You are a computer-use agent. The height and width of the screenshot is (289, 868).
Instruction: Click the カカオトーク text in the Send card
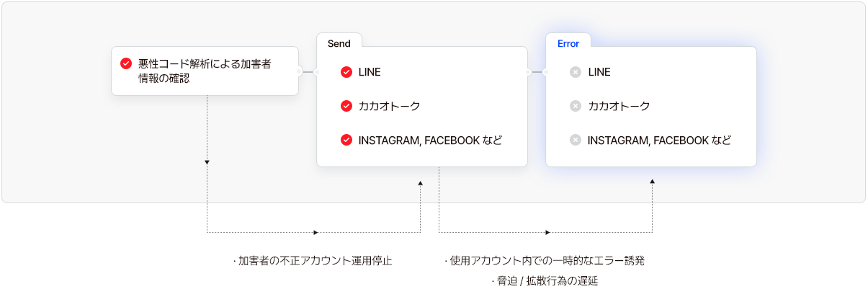[390, 106]
